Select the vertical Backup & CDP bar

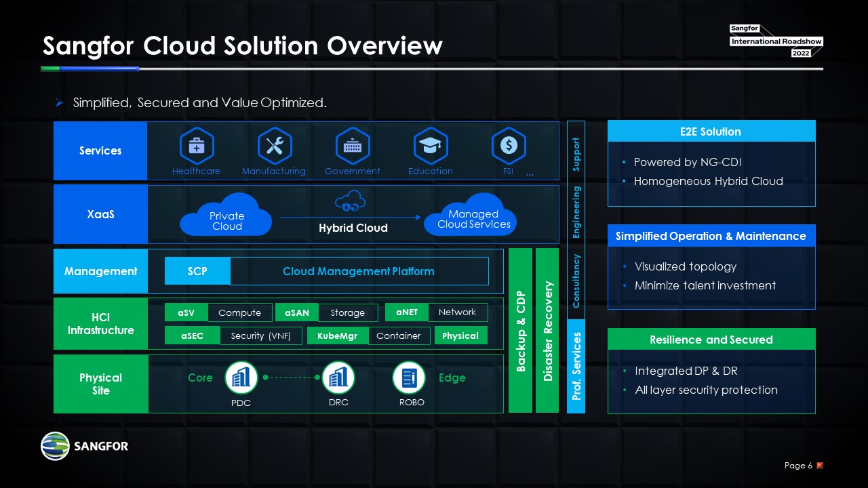tap(521, 330)
